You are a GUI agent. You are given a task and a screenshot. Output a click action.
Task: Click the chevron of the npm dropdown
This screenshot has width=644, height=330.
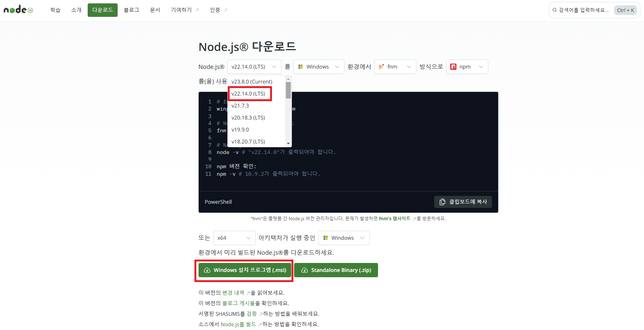(x=481, y=67)
